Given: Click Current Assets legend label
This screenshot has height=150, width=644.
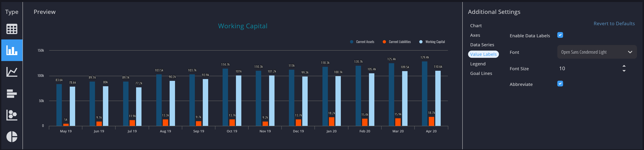Looking at the screenshot, I should click(365, 42).
